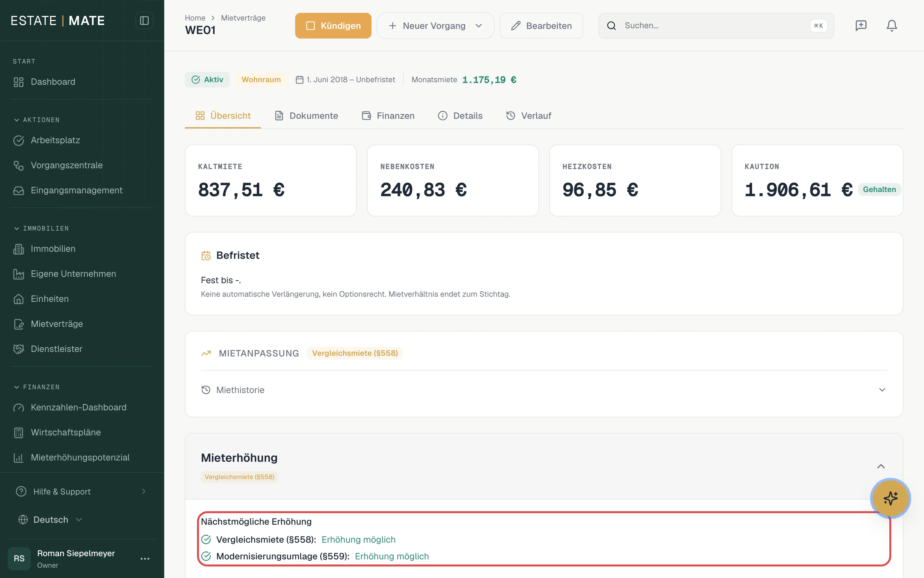Image resolution: width=924 pixels, height=578 pixels.
Task: Click the Kündigen button
Action: pyautogui.click(x=333, y=26)
